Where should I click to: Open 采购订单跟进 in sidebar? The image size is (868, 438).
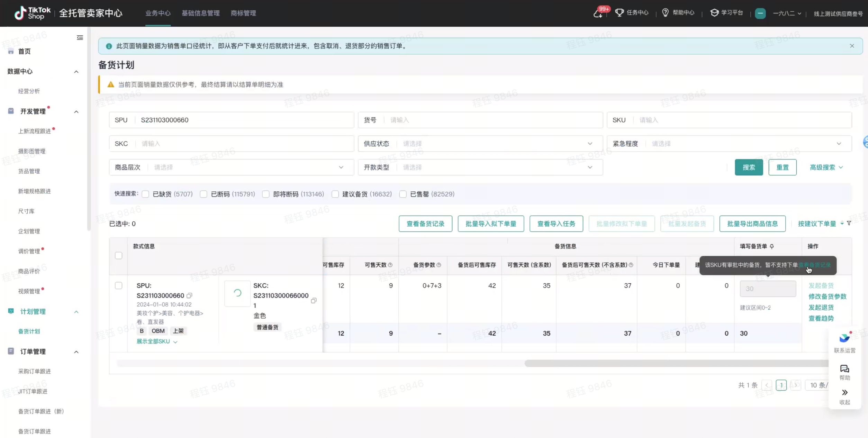[x=35, y=371]
